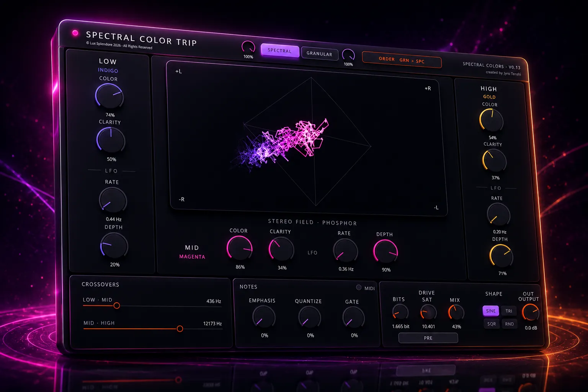Click the GATE knob

point(353,318)
